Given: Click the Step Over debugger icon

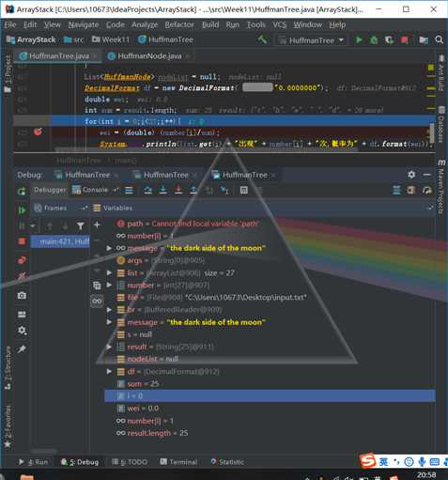Looking at the screenshot, I should pyautogui.click(x=147, y=190).
